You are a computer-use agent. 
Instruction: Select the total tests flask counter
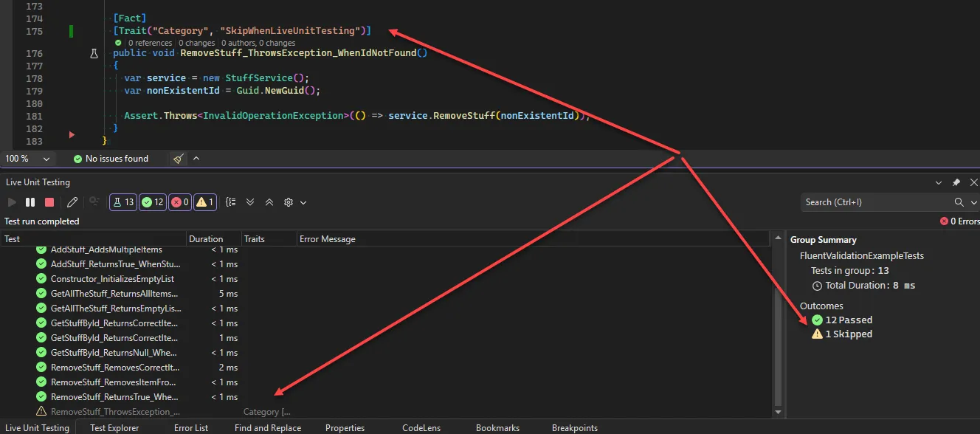click(x=122, y=201)
